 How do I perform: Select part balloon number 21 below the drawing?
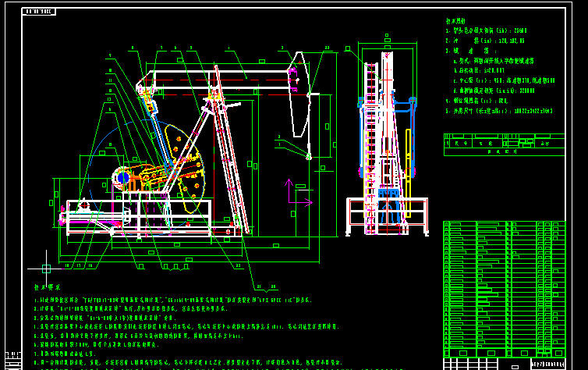pyautogui.click(x=260, y=286)
